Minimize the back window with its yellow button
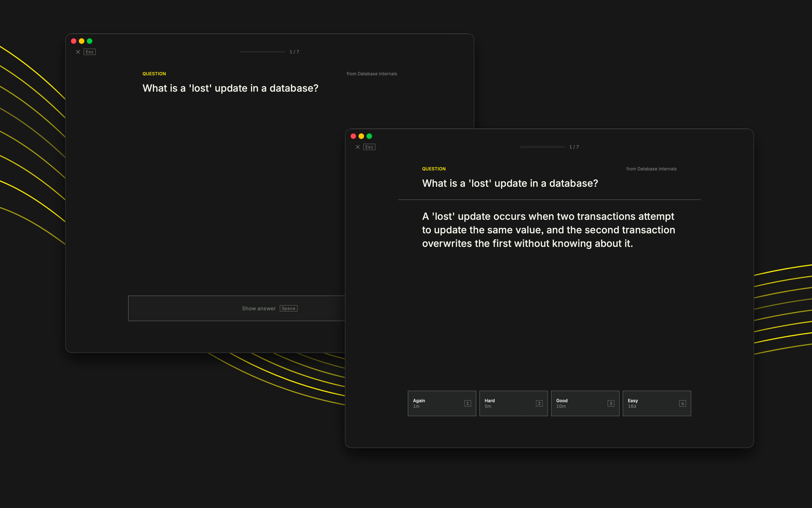Screen dimensions: 812x508 pos(81,41)
